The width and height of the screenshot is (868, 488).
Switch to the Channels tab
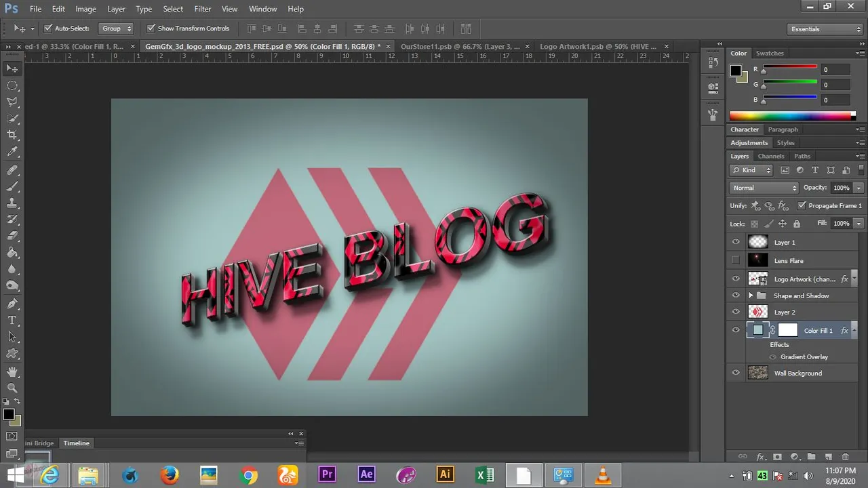point(771,156)
